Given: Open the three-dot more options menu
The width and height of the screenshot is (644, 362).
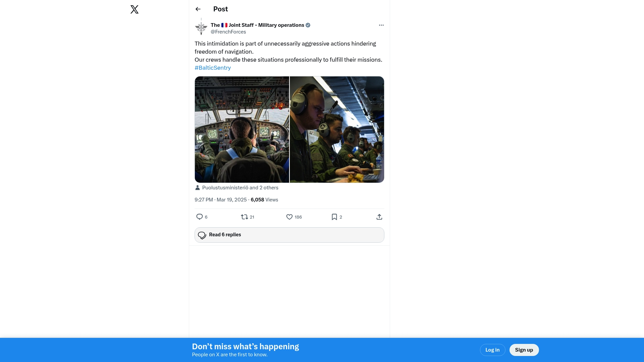Looking at the screenshot, I should coord(381,25).
